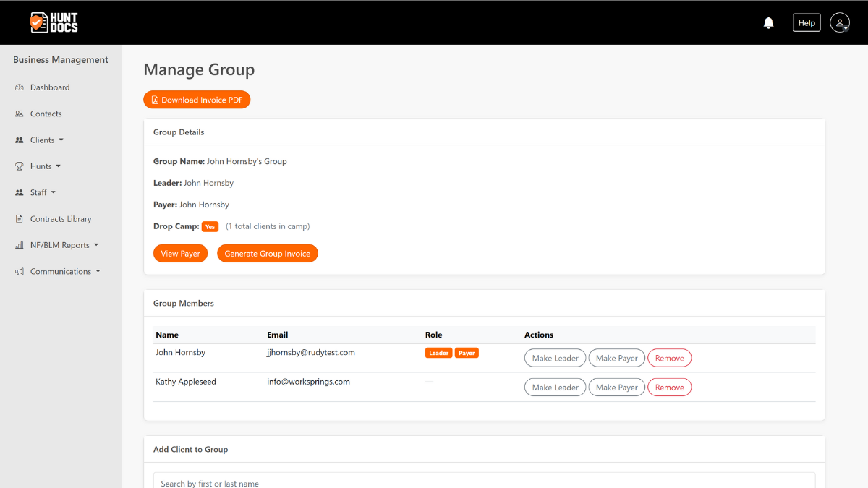
Task: Go to the Dashboard page
Action: [x=50, y=87]
